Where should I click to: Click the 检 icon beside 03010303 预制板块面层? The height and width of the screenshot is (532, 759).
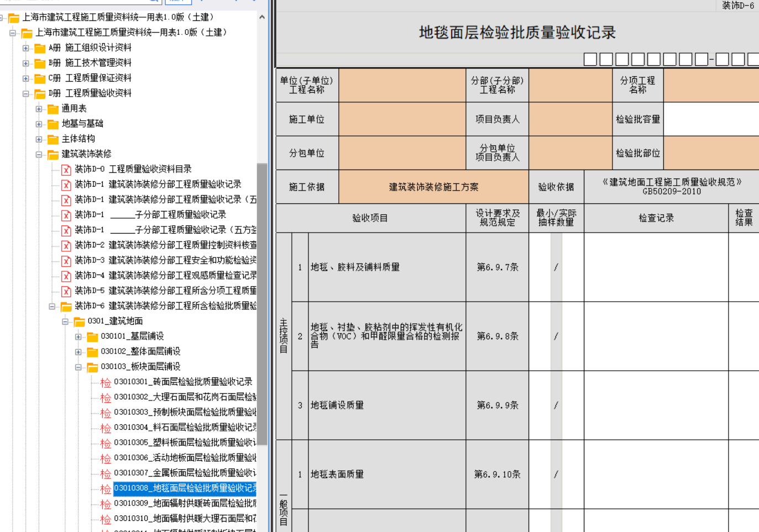[106, 413]
